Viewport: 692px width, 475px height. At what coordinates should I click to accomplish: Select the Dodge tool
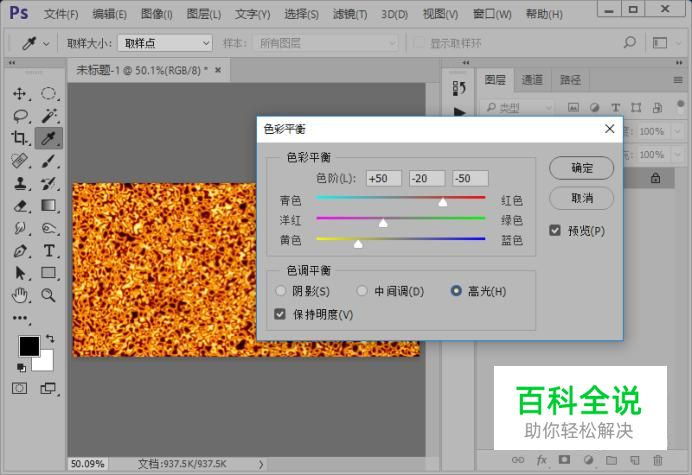coord(49,228)
